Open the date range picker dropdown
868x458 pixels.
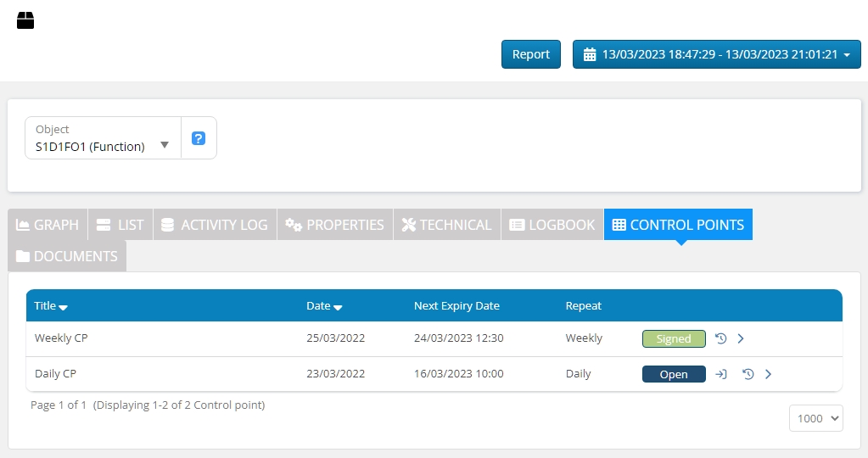point(716,54)
